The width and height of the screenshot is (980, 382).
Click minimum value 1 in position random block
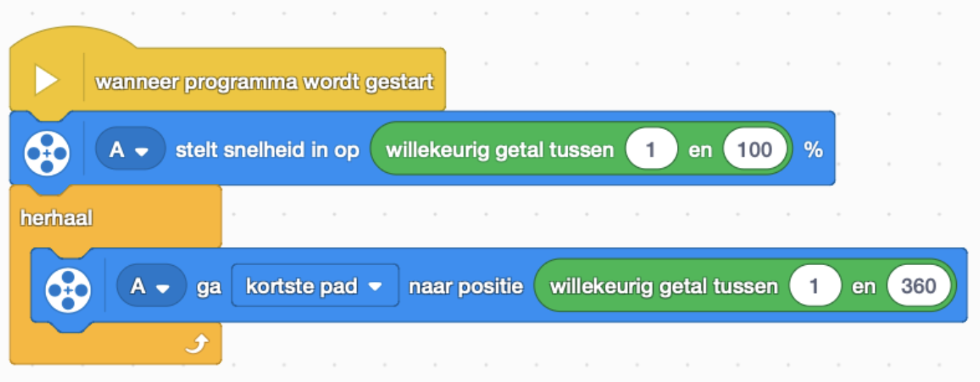pyautogui.click(x=815, y=285)
